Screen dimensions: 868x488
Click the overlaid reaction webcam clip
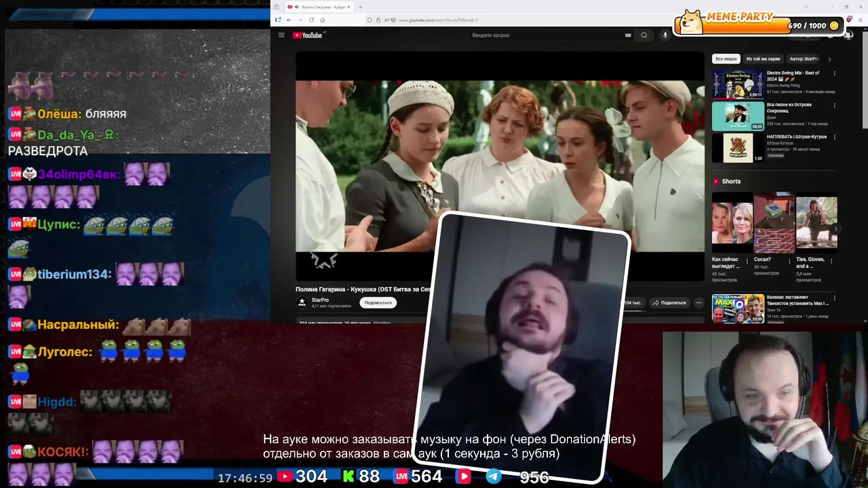522,347
